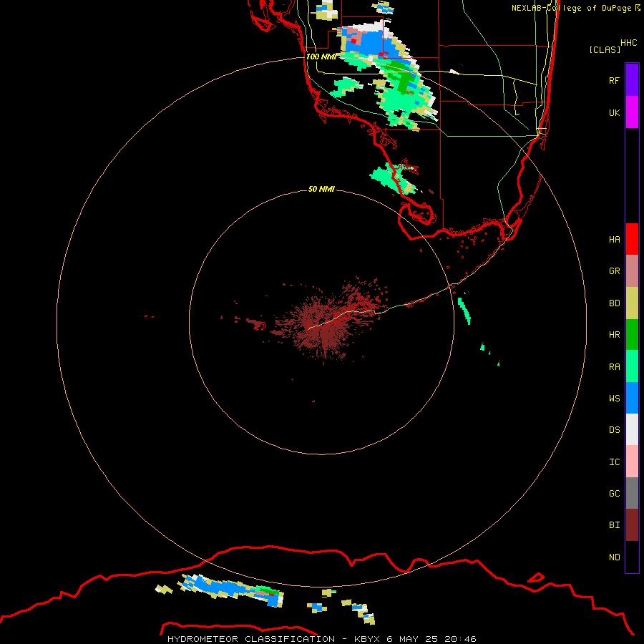Screen dimensions: 644x644
Task: Click the BI legend label
Action: click(x=614, y=525)
